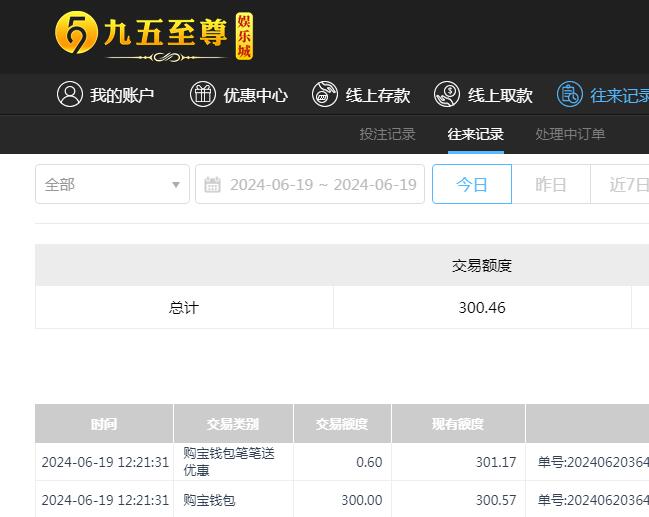This screenshot has height=517, width=649.
Task: Click the time cell in 300.00 row
Action: 105,500
